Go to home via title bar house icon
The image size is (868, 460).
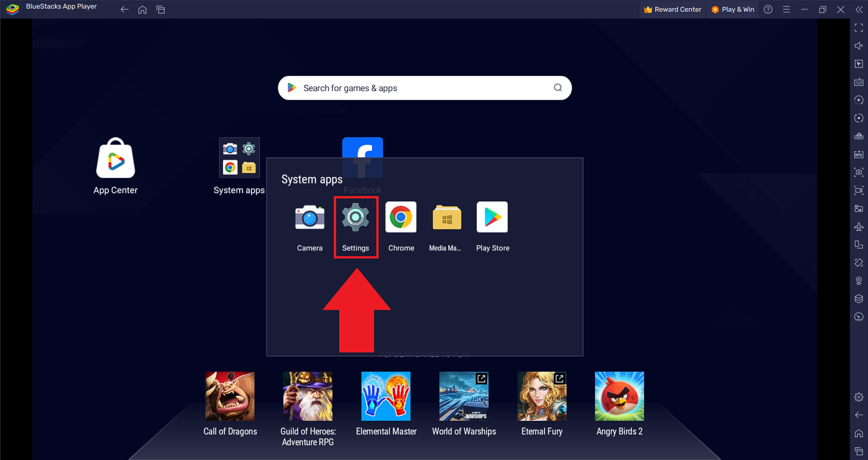142,9
